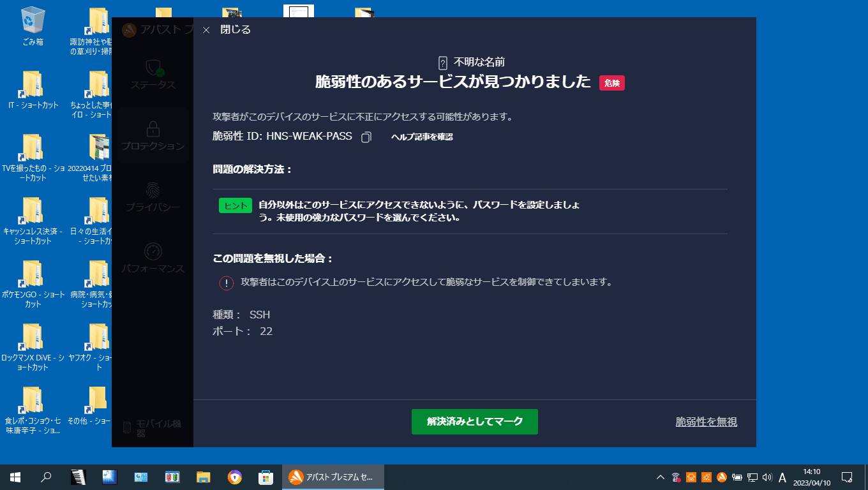
Task: Open File Explorer from the taskbar
Action: click(x=204, y=477)
